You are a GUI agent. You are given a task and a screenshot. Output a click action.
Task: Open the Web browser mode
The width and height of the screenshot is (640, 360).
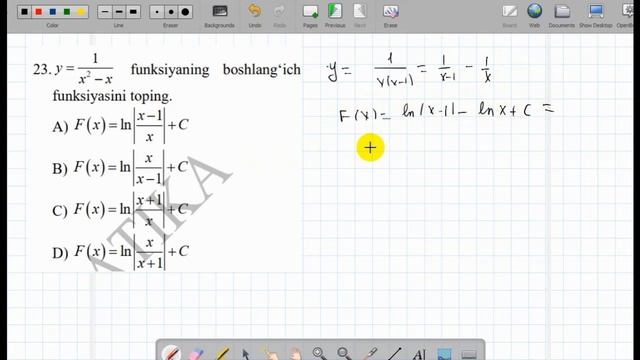(x=534, y=16)
